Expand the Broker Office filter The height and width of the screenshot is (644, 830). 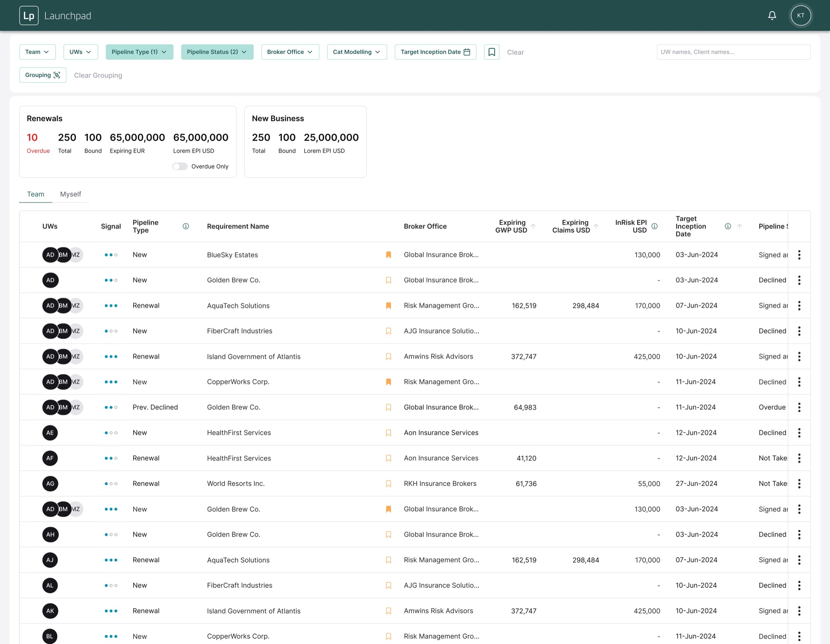[290, 52]
